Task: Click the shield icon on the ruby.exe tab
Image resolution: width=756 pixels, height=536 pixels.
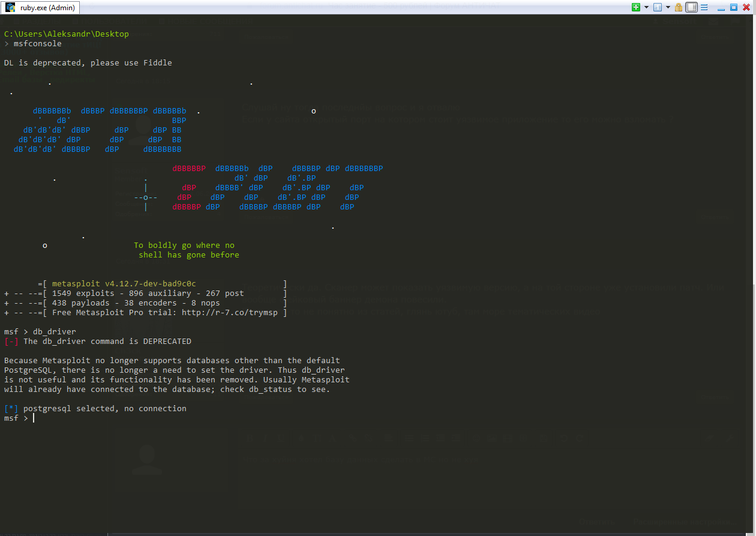Action: pyautogui.click(x=11, y=8)
